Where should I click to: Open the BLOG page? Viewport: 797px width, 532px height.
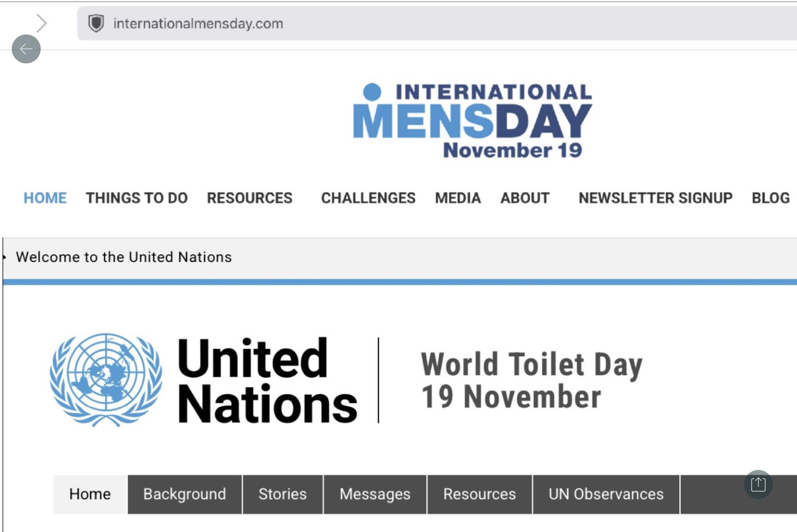770,198
